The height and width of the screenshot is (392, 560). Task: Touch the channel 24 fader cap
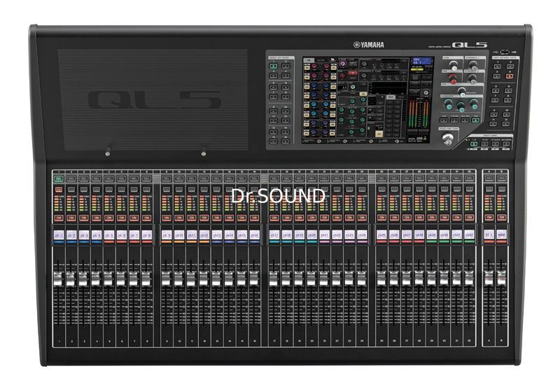tap(361, 279)
